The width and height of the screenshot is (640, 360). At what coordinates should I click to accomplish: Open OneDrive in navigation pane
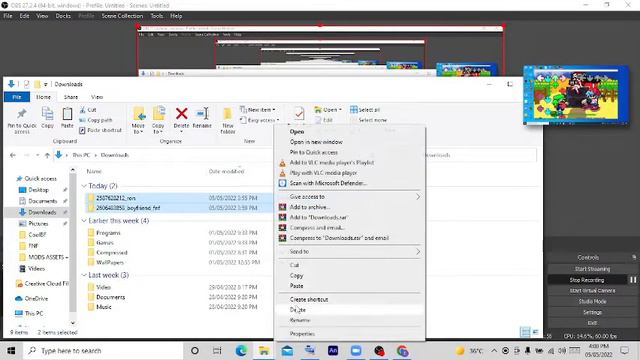[36, 299]
